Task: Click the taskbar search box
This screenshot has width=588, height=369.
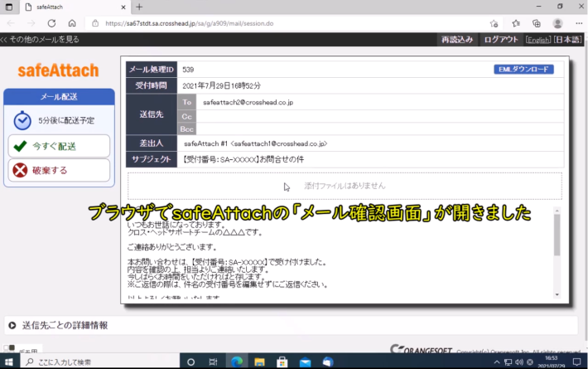Action: tap(99, 362)
